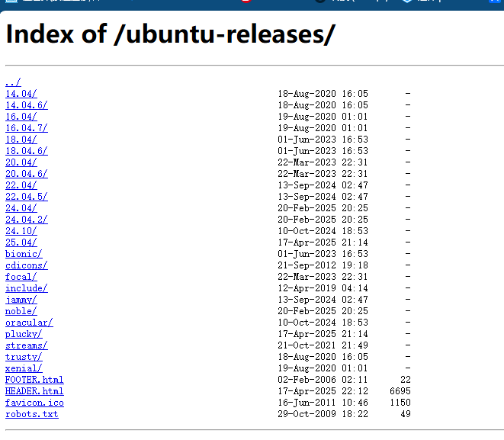Open the 18.04.6/ directory link
The height and width of the screenshot is (440, 504).
pyautogui.click(x=27, y=151)
